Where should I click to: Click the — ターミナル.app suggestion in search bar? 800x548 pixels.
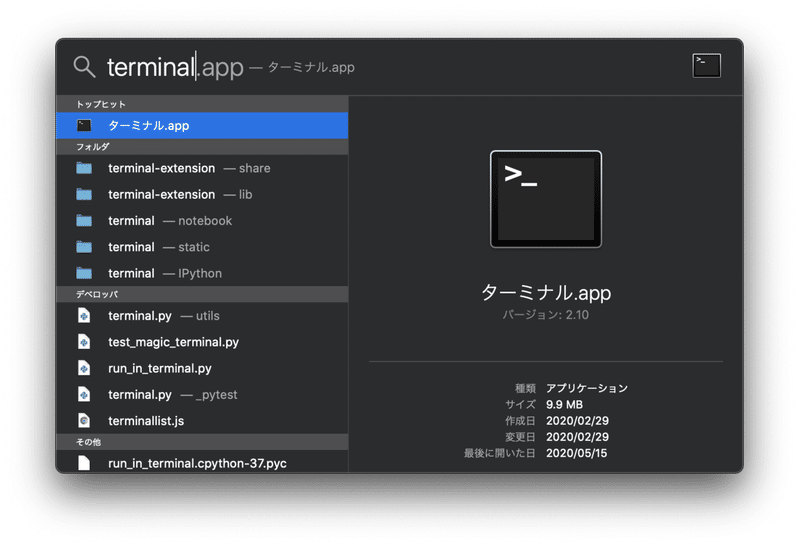pos(302,67)
